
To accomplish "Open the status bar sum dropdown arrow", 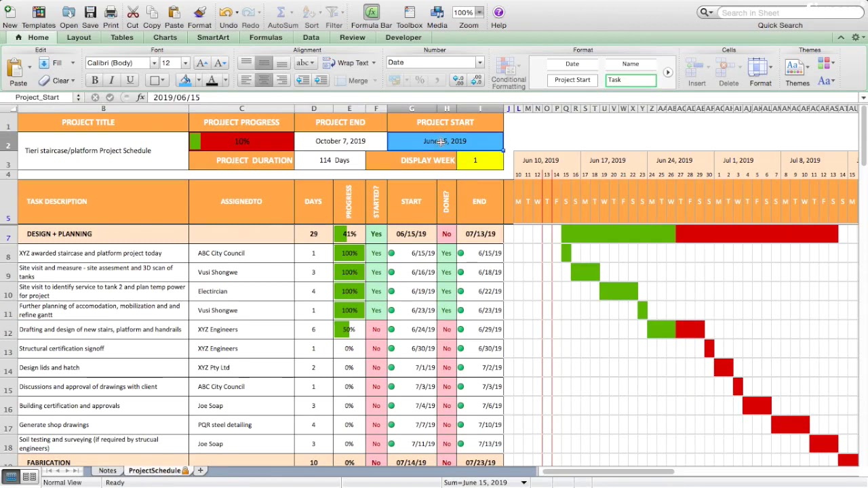I will pos(524,483).
